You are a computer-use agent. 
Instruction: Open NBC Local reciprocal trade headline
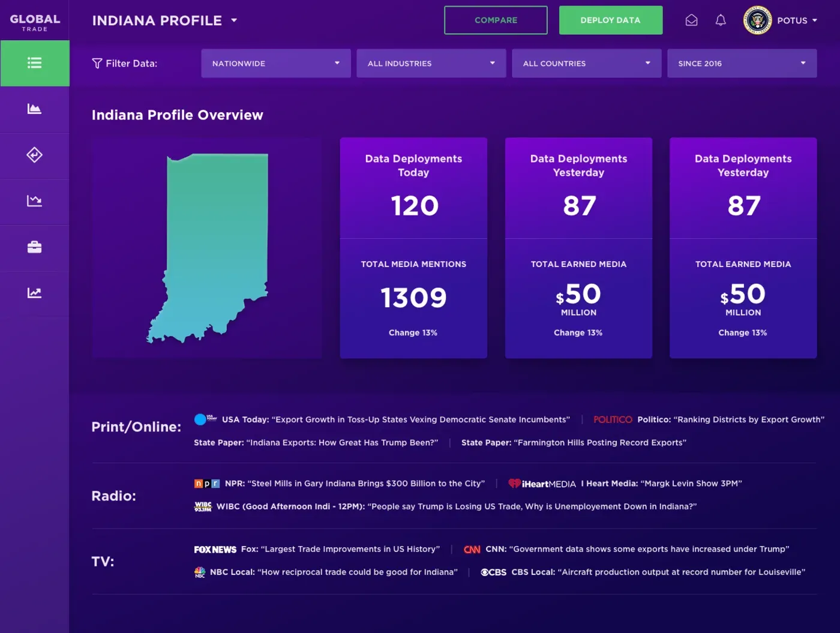(334, 572)
